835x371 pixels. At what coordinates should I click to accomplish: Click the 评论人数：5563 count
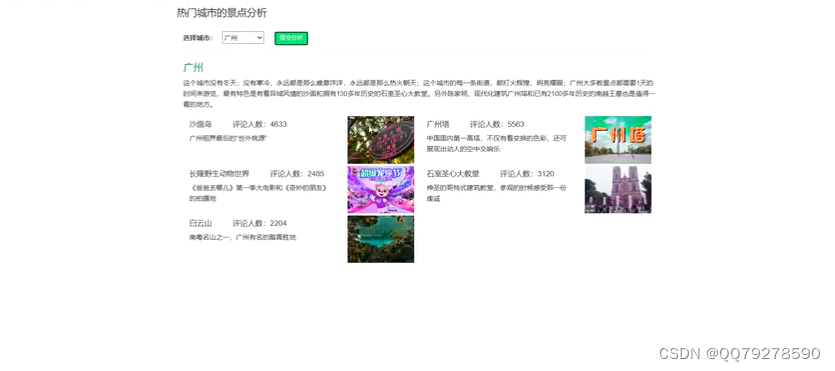point(497,124)
